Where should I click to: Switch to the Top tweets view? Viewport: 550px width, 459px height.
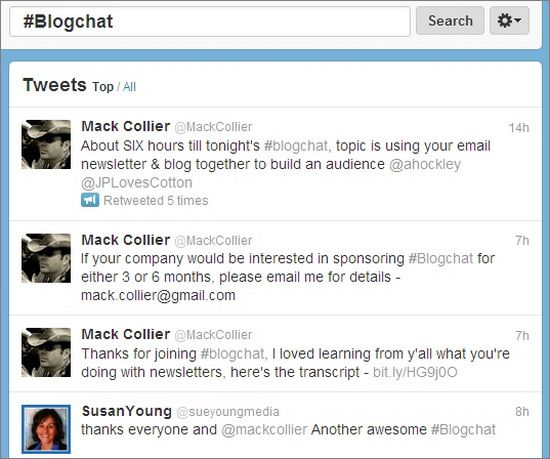(x=103, y=87)
